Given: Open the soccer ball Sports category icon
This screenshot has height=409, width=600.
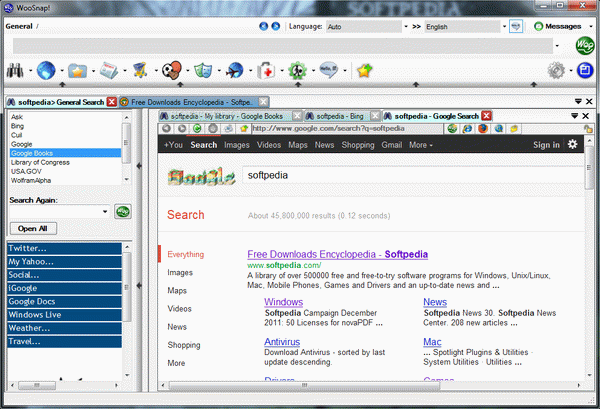Looking at the screenshot, I should (171, 70).
